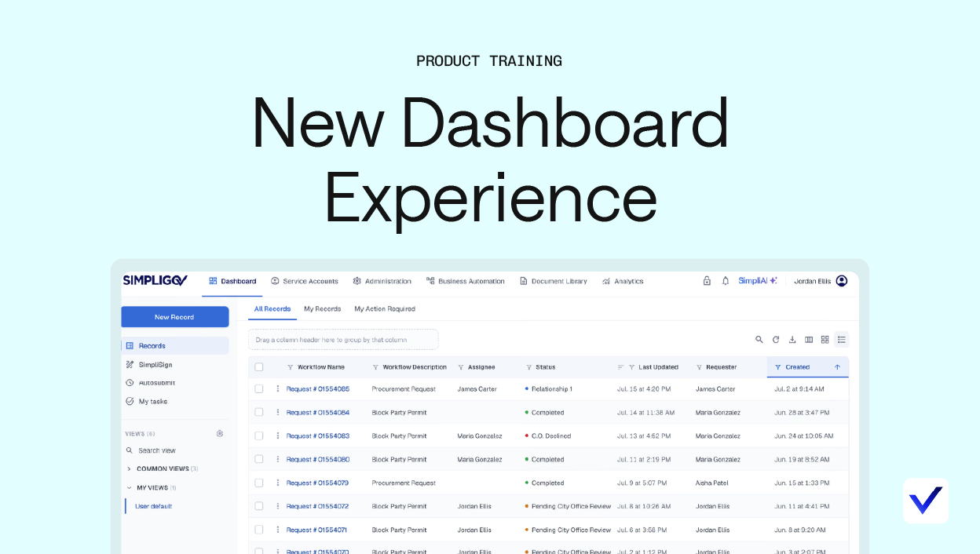Check row Request # 01554084
The width and height of the screenshot is (980, 554).
click(x=259, y=413)
